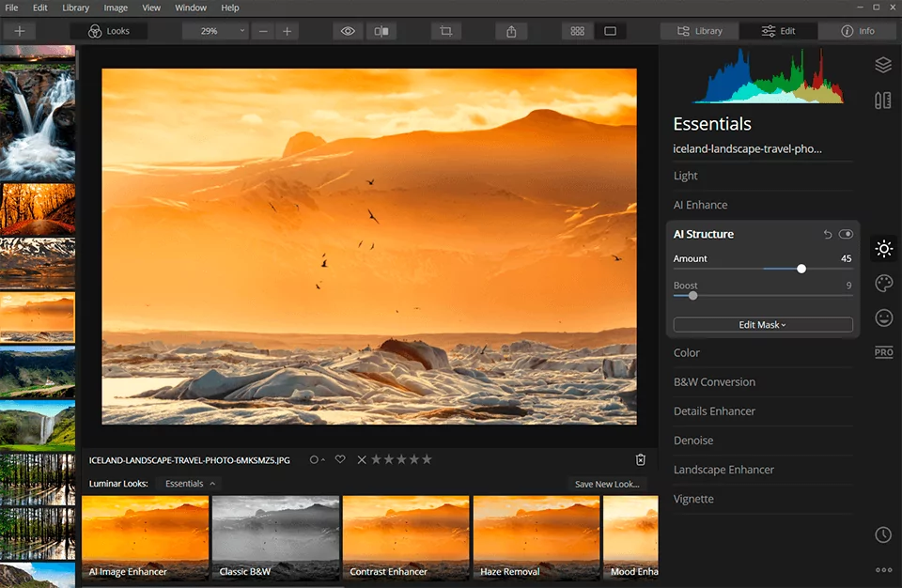The height and width of the screenshot is (588, 902).
Task: Click the Amount slider handle
Action: [x=801, y=269]
